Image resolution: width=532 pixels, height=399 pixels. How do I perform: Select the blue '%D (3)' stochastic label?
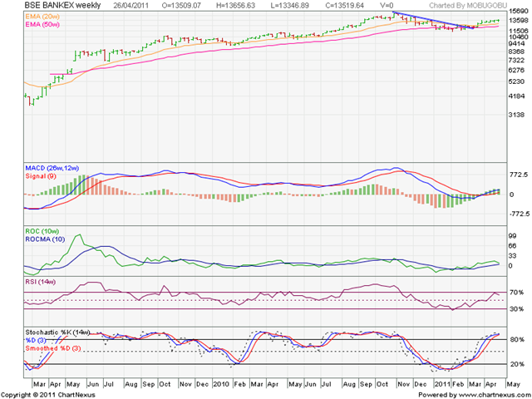(x=36, y=340)
